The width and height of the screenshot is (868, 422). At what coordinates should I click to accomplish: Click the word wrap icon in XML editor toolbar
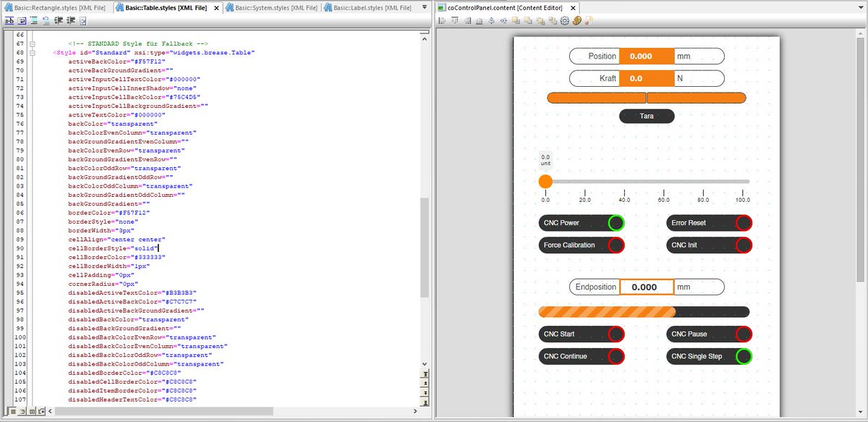coord(22,20)
